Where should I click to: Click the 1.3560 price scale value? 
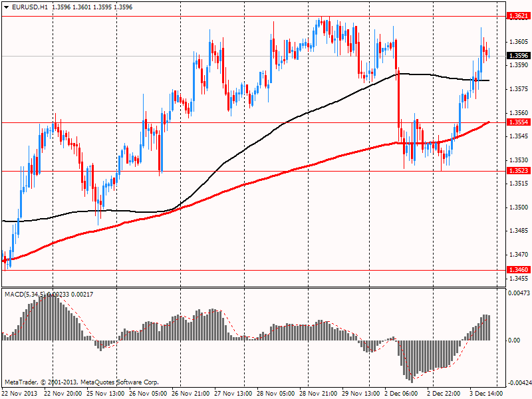519,112
